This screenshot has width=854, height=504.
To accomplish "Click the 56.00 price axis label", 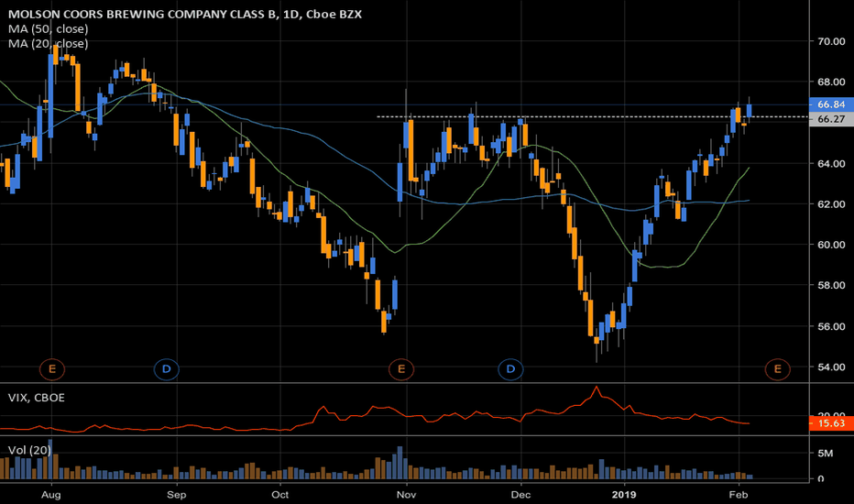I will coord(831,326).
